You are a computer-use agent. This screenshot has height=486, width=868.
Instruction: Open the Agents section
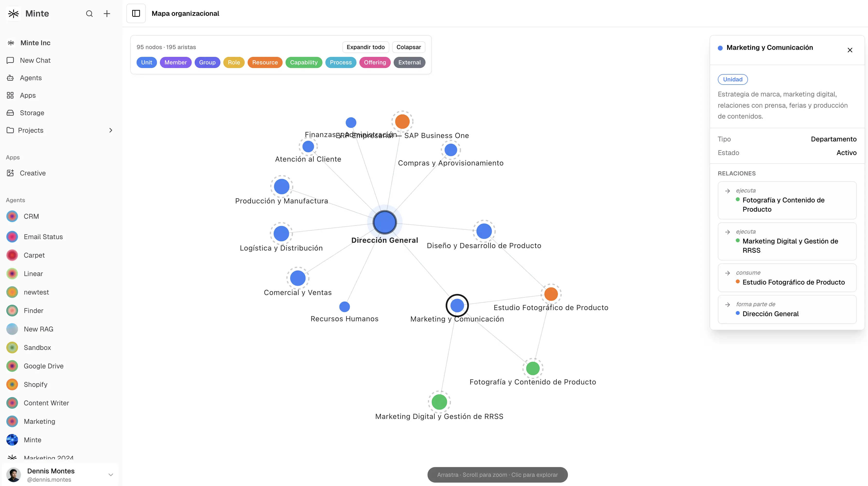[31, 78]
